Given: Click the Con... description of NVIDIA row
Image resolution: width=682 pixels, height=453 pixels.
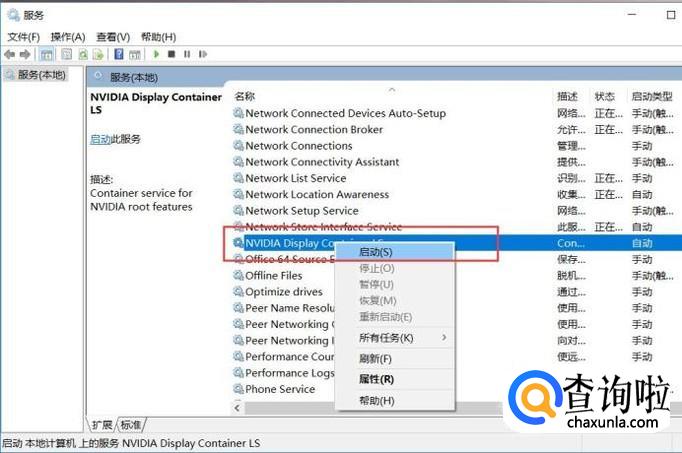Looking at the screenshot, I should (x=570, y=243).
